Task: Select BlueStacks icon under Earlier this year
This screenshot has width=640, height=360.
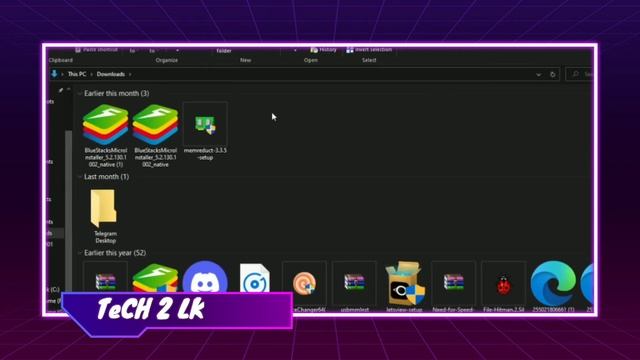Action: point(155,278)
